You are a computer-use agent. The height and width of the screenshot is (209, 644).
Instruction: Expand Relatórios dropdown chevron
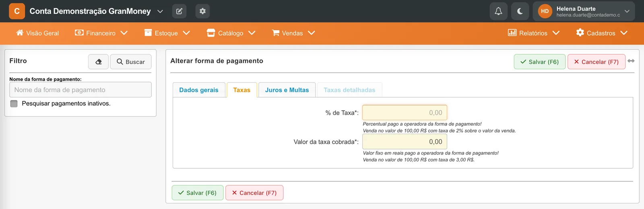(x=556, y=33)
